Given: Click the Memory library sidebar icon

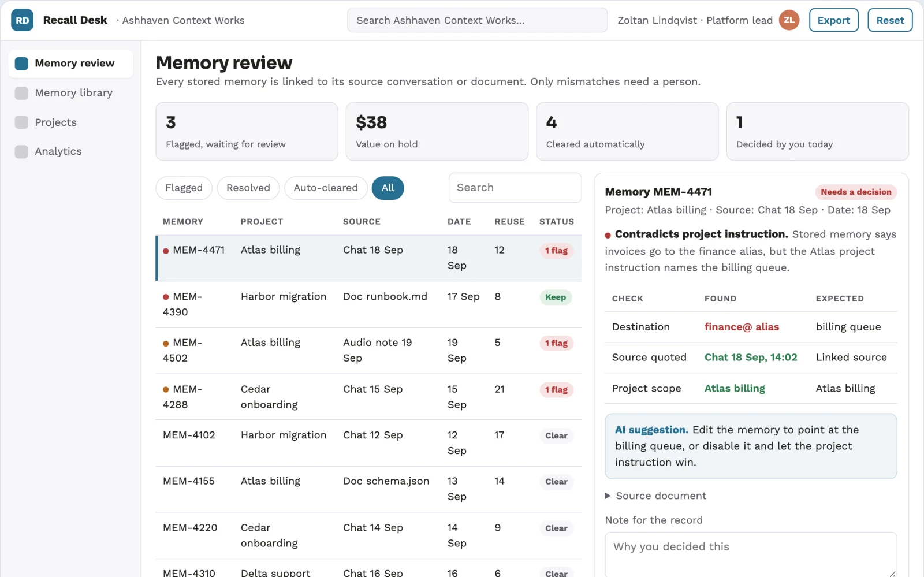Looking at the screenshot, I should pyautogui.click(x=21, y=93).
